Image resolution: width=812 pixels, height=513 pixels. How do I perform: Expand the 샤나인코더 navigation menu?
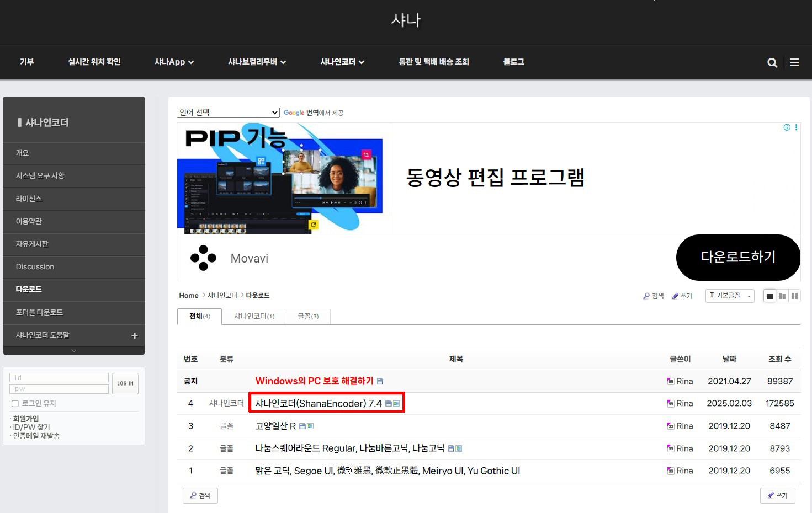tap(342, 62)
